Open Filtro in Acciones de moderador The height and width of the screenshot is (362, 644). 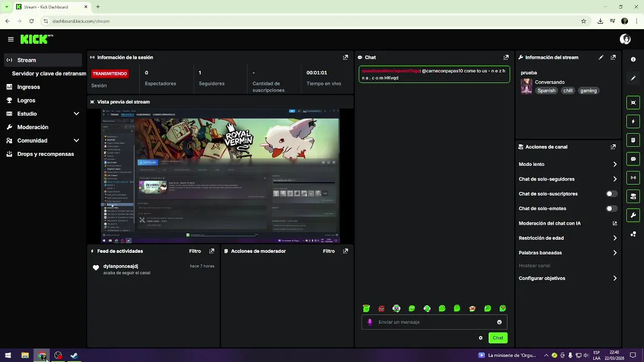tap(329, 251)
